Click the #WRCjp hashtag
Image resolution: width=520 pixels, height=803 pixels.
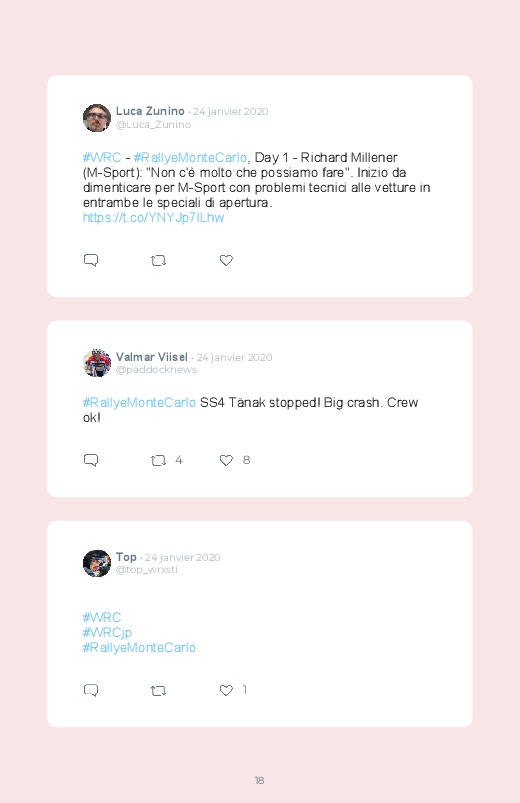(x=107, y=633)
